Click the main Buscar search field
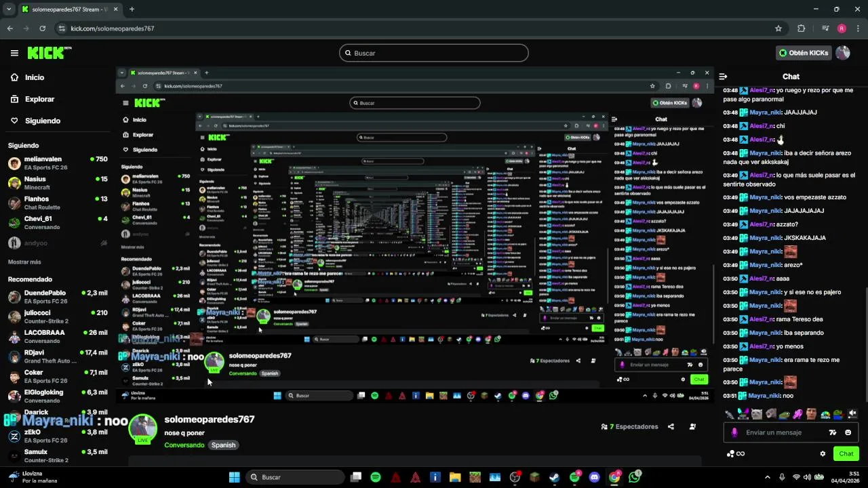 point(434,53)
